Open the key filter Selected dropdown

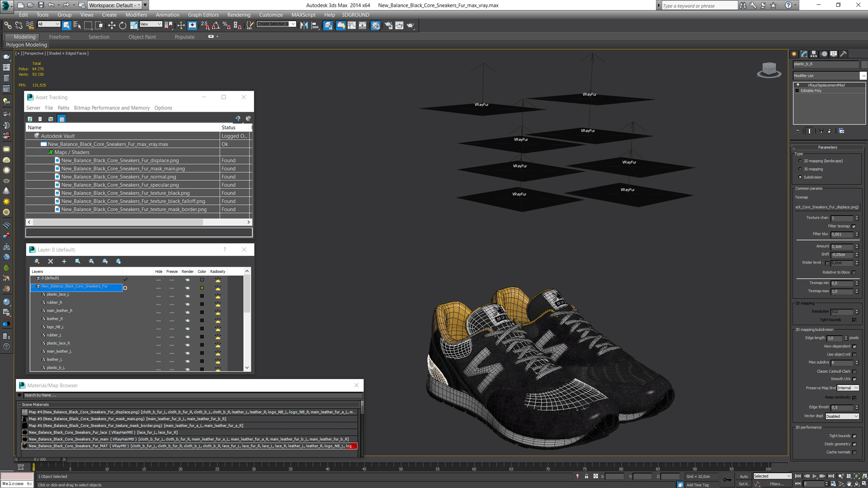772,476
